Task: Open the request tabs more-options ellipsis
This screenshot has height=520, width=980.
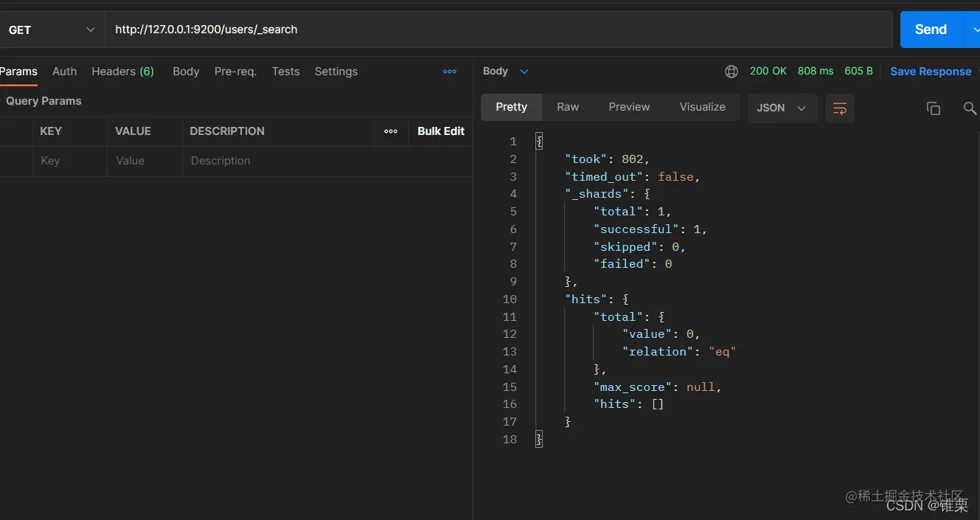Action: click(x=450, y=72)
